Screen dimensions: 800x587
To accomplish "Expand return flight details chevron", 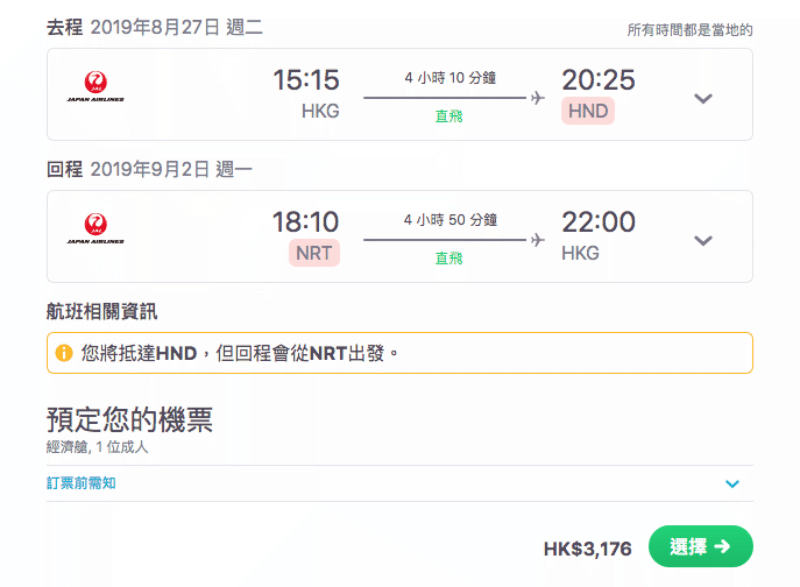I will click(703, 240).
